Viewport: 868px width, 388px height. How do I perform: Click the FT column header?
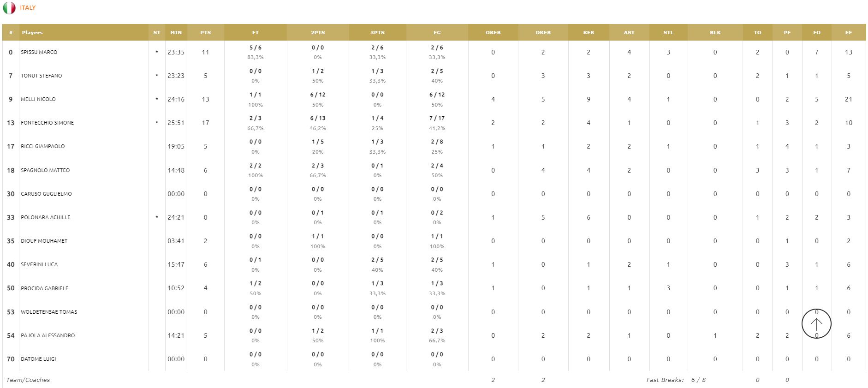[255, 32]
